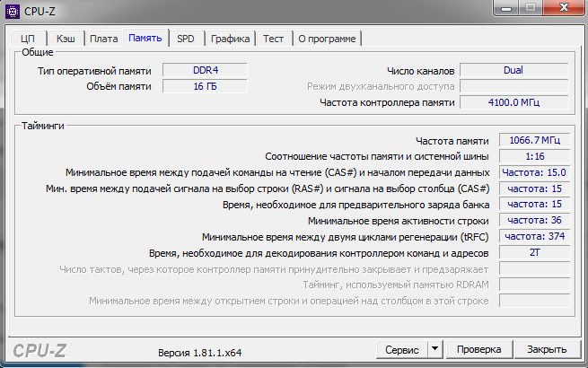Open the SPD tab
588x368 pixels.
point(186,39)
